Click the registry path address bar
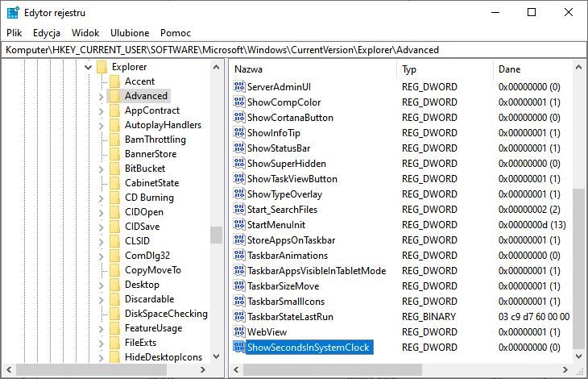588x379 pixels. tap(294, 50)
